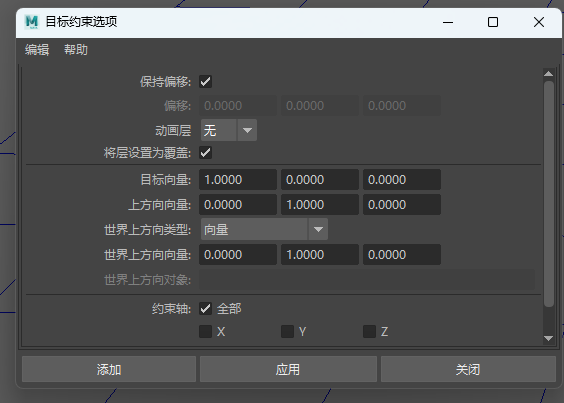Click the third 上方向向量 field
564x403 pixels.
point(402,205)
